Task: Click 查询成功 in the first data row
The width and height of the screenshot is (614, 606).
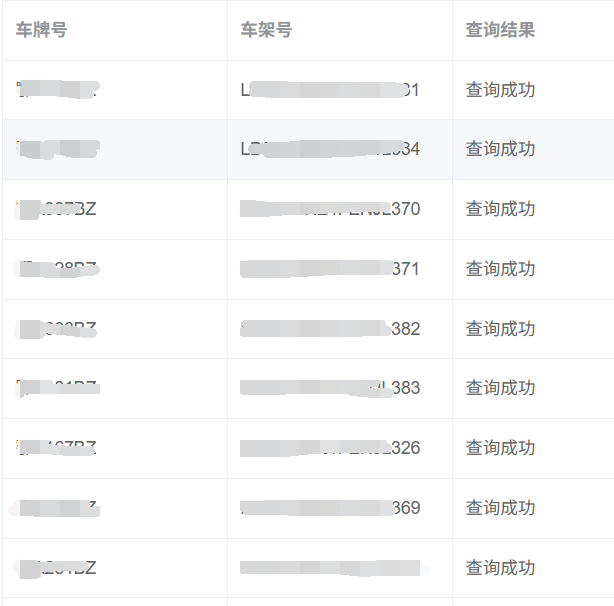Action: tap(500, 90)
